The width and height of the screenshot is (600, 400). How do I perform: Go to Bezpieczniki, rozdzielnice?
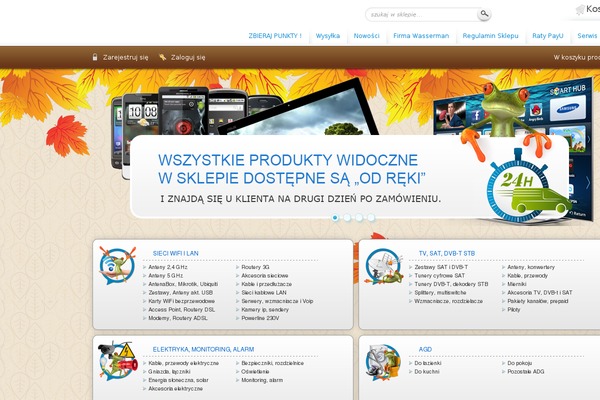click(272, 363)
